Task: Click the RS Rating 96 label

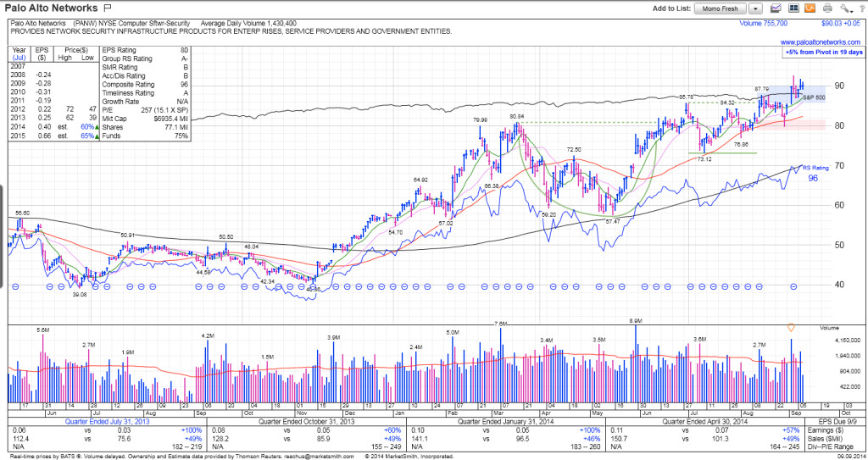Action: [x=815, y=173]
